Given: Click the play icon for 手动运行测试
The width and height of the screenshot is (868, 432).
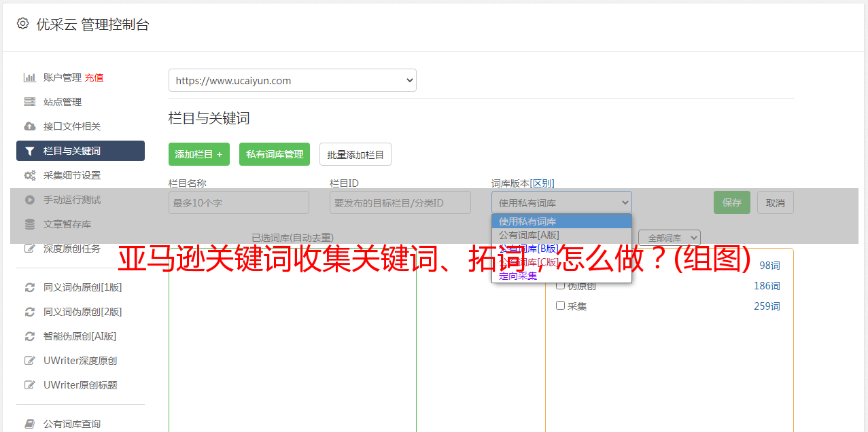Looking at the screenshot, I should tap(29, 200).
